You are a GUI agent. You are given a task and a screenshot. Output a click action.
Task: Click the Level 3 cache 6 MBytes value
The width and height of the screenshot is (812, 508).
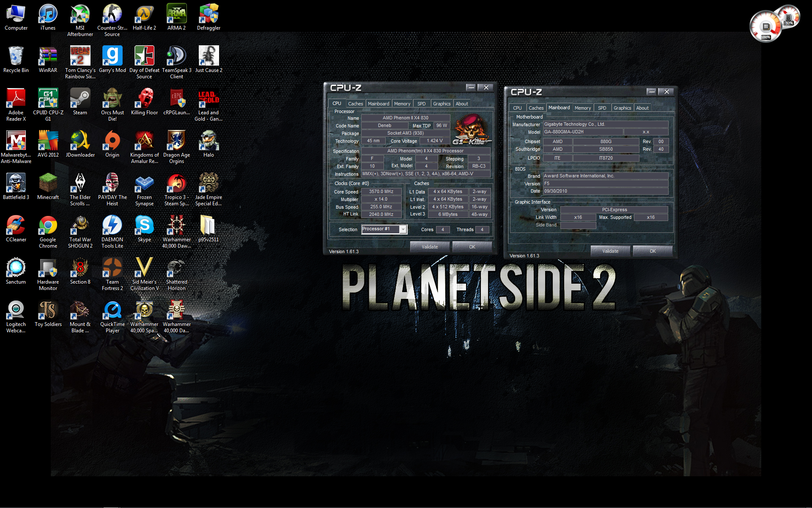coord(448,215)
